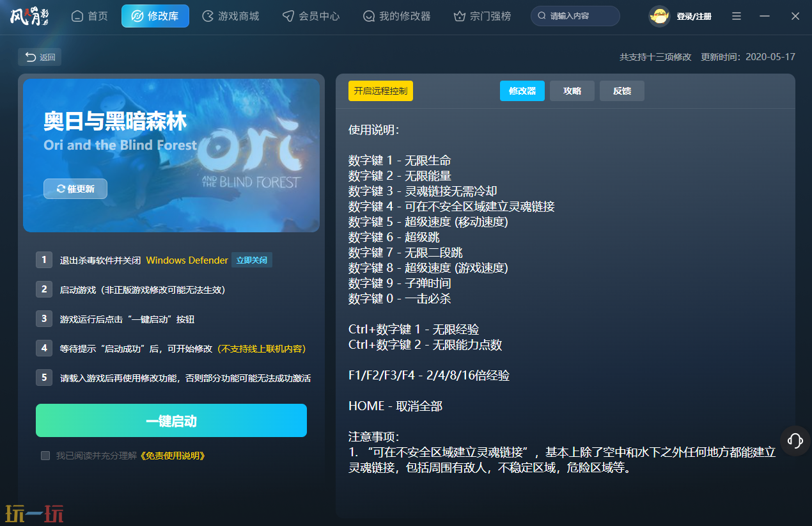
Task: Switch to 我的修改器 tab
Action: coord(396,16)
